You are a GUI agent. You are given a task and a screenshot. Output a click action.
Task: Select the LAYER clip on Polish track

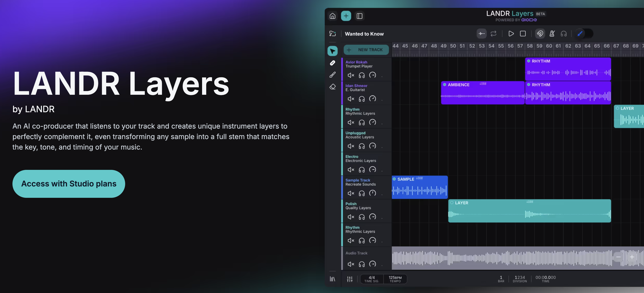(530, 211)
